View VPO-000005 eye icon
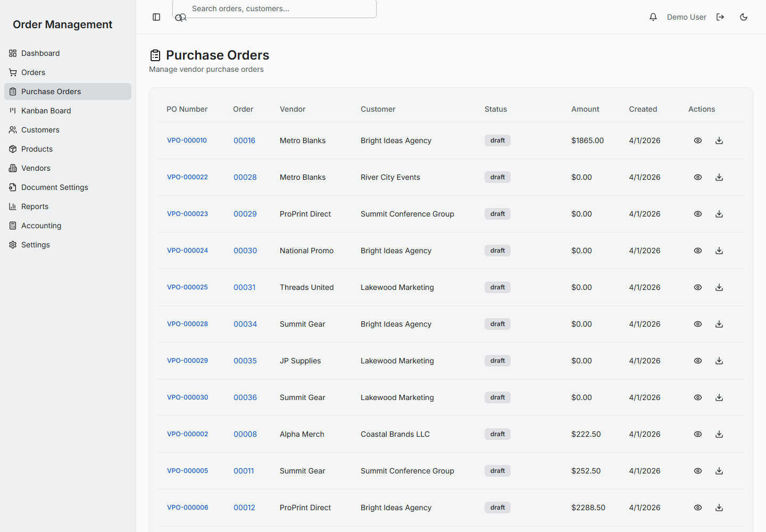Viewport: 766px width, 532px height. (698, 471)
